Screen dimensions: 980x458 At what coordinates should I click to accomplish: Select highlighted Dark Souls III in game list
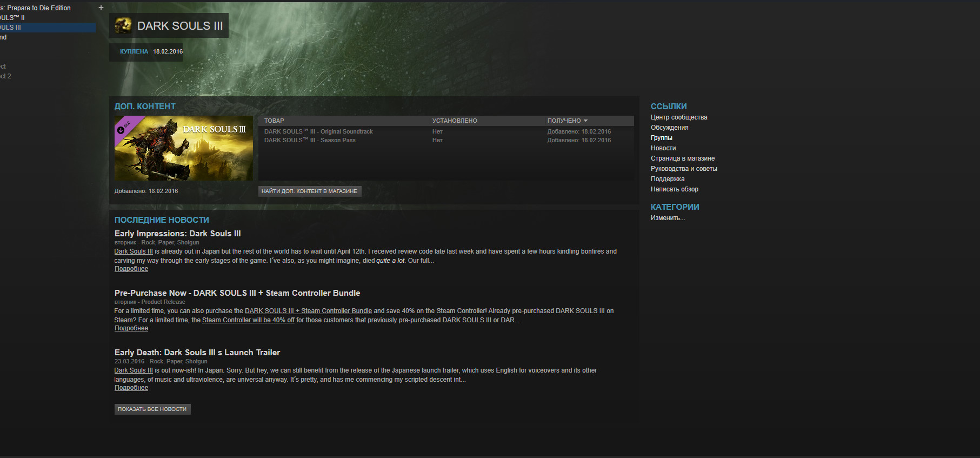pyautogui.click(x=48, y=28)
